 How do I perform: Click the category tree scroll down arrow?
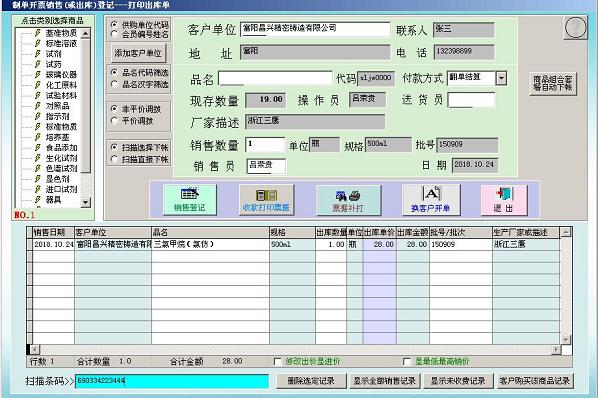[x=86, y=202]
